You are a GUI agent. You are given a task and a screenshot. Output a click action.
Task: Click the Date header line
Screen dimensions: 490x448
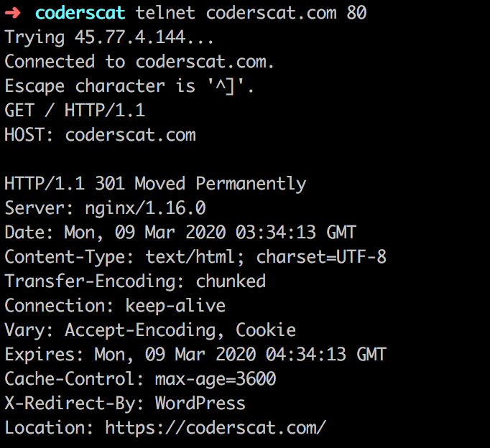click(x=180, y=233)
